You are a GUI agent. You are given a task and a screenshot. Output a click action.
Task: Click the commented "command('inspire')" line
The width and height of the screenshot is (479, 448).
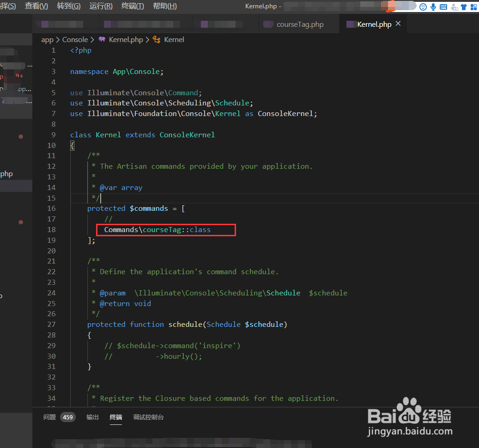click(x=172, y=346)
